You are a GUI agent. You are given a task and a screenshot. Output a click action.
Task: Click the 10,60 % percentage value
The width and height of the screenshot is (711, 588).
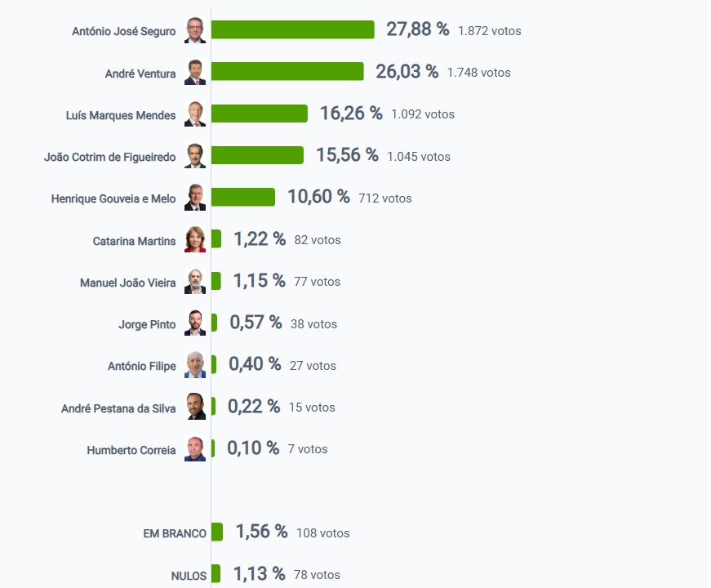click(x=318, y=197)
